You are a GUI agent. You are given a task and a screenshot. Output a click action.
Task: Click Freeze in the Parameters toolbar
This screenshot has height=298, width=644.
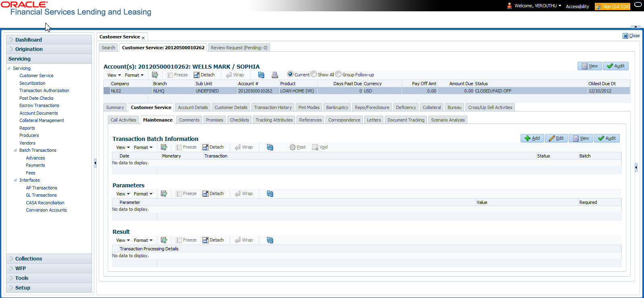click(186, 194)
